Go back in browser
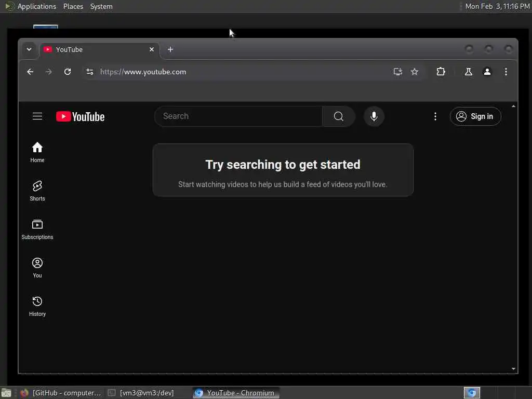 point(30,72)
